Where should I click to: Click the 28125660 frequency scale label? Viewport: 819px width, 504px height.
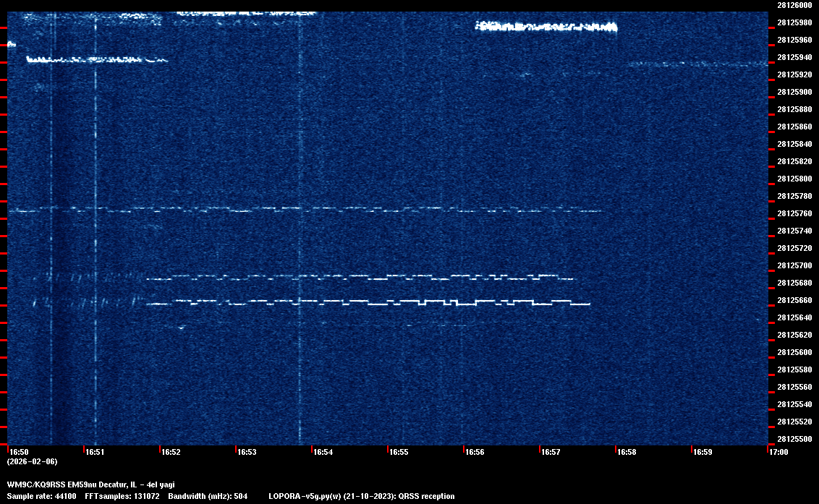794,300
